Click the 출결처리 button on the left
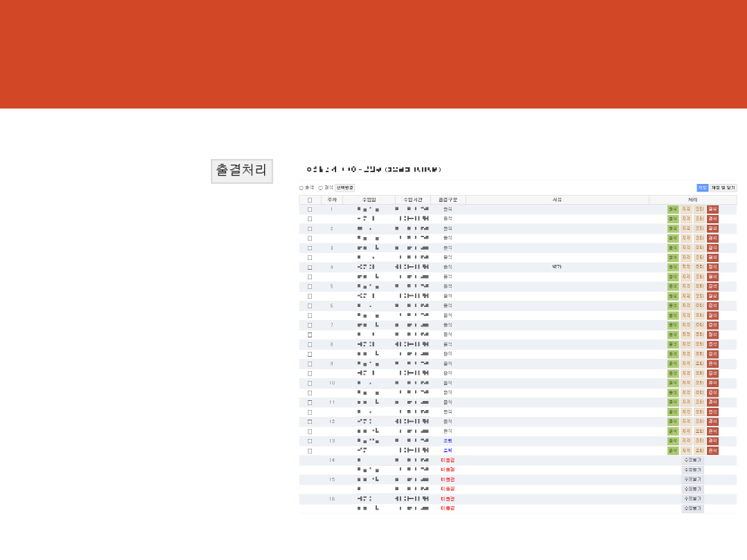This screenshot has height=560, width=747. (241, 171)
